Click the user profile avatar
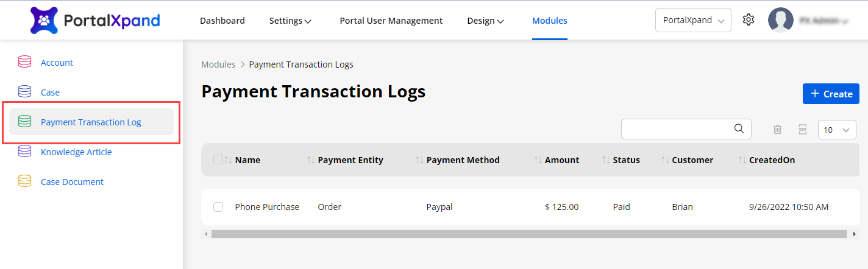The image size is (868, 269). pyautogui.click(x=781, y=20)
